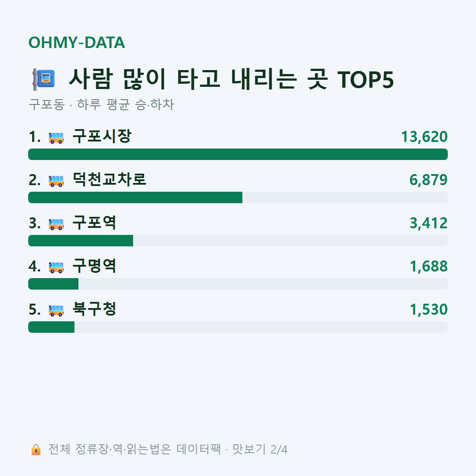This screenshot has height=476, width=476.
Task: Click the bus icon next to 구포역
Action: coord(56,224)
